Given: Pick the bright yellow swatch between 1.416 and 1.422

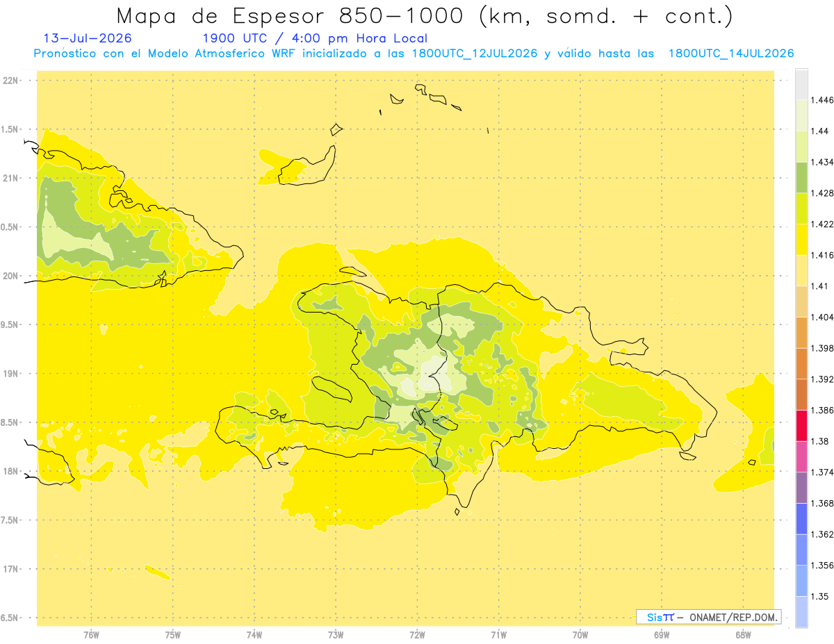Looking at the screenshot, I should (x=801, y=239).
